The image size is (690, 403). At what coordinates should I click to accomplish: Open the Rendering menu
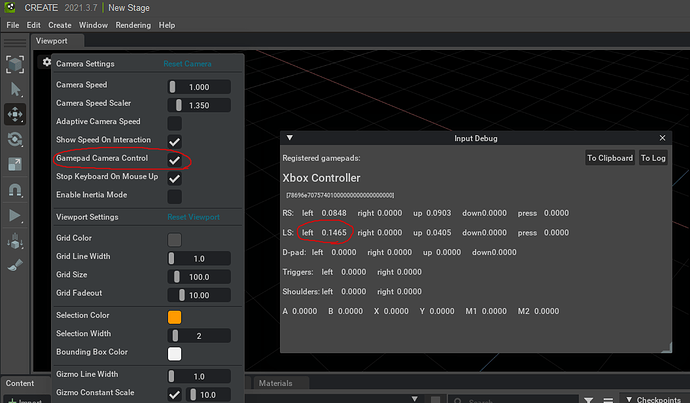click(133, 25)
